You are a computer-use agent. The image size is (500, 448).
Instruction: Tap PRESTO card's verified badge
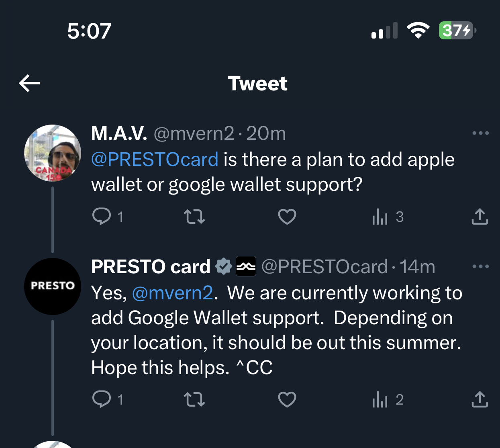point(224,266)
